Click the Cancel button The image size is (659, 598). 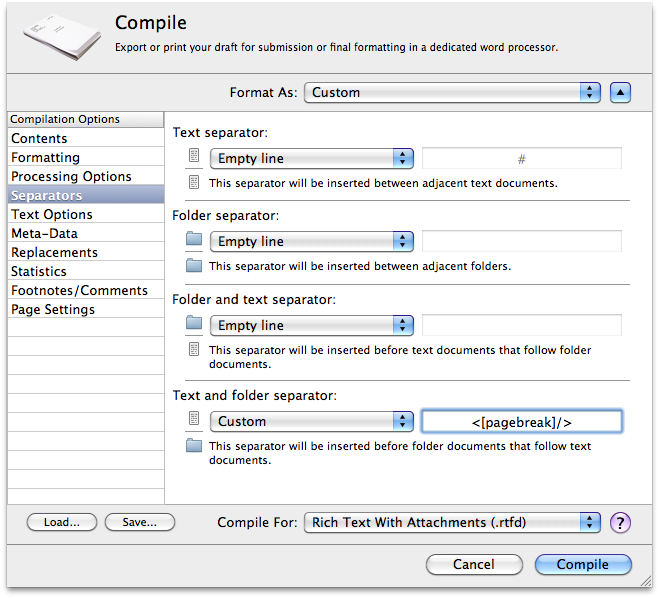pyautogui.click(x=474, y=564)
